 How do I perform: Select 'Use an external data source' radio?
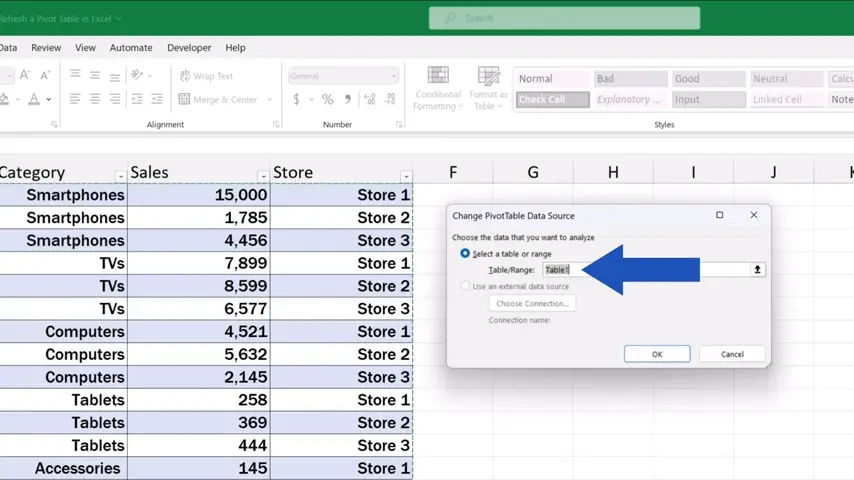click(465, 286)
